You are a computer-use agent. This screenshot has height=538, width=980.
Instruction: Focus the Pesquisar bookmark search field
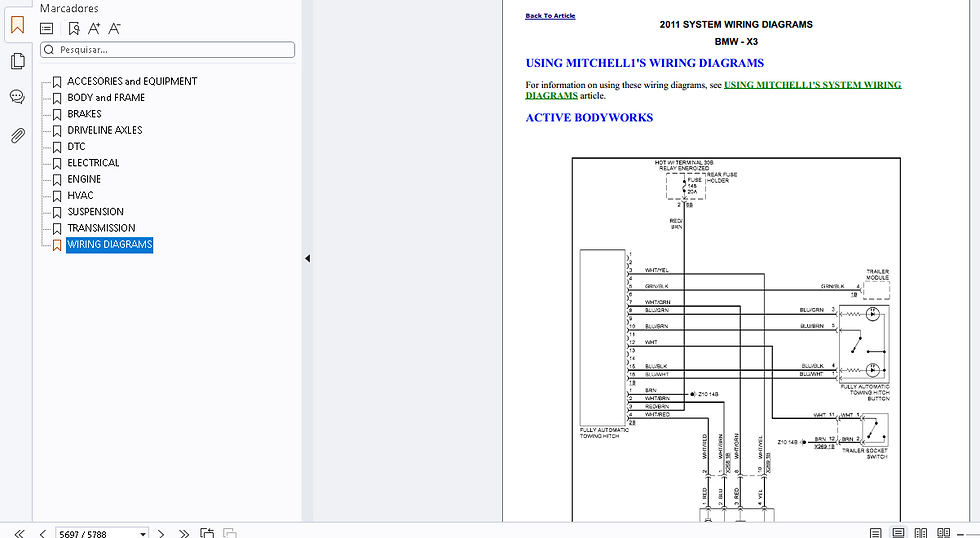point(168,50)
